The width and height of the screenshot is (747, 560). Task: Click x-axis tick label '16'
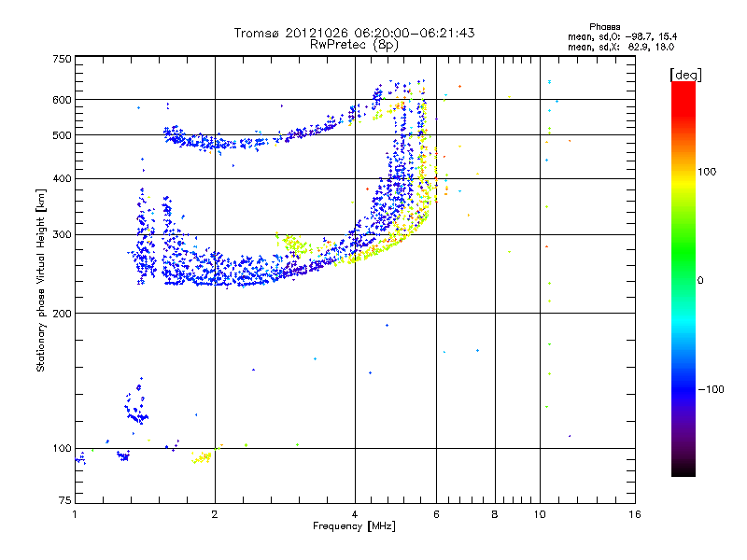point(635,514)
